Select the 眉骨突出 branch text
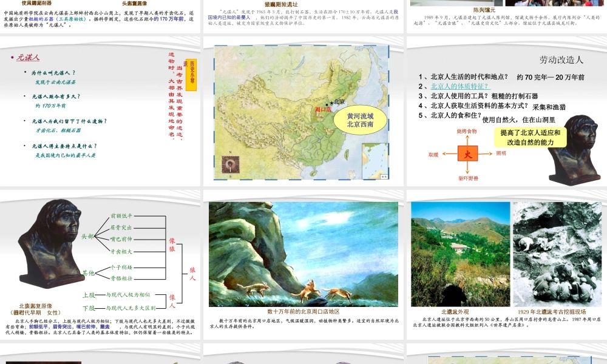This screenshot has width=607, height=364. 121,227
